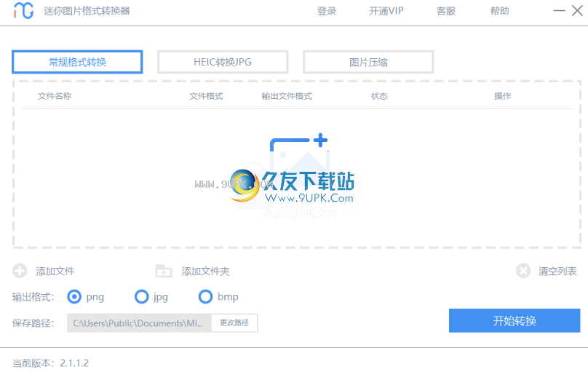The image size is (588, 372).
Task: Open 登录 login menu
Action: pos(326,11)
